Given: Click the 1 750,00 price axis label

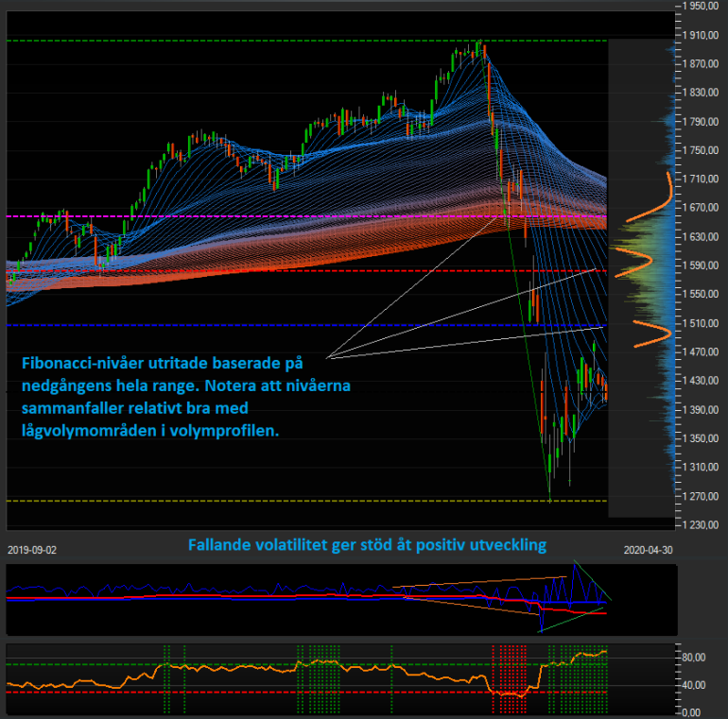Looking at the screenshot, I should [x=701, y=151].
